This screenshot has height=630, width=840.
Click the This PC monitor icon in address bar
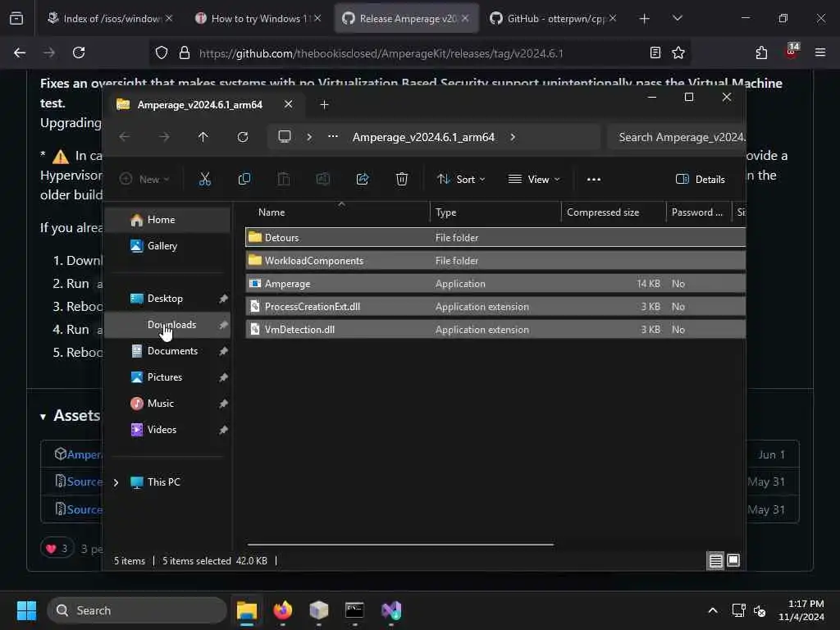[285, 137]
